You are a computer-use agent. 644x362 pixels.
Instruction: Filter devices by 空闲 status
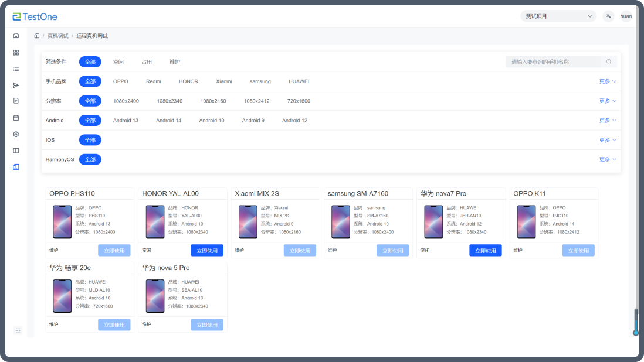coord(118,62)
